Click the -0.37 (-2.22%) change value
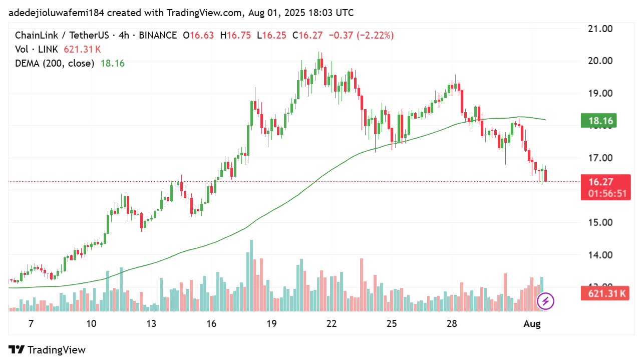The width and height of the screenshot is (643, 364). point(361,35)
